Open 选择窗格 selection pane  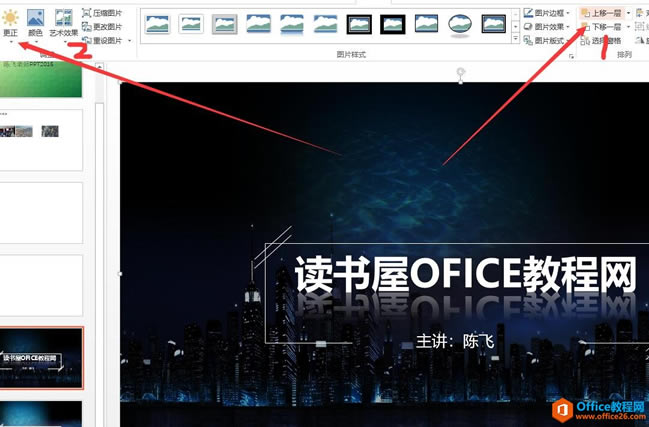click(601, 41)
